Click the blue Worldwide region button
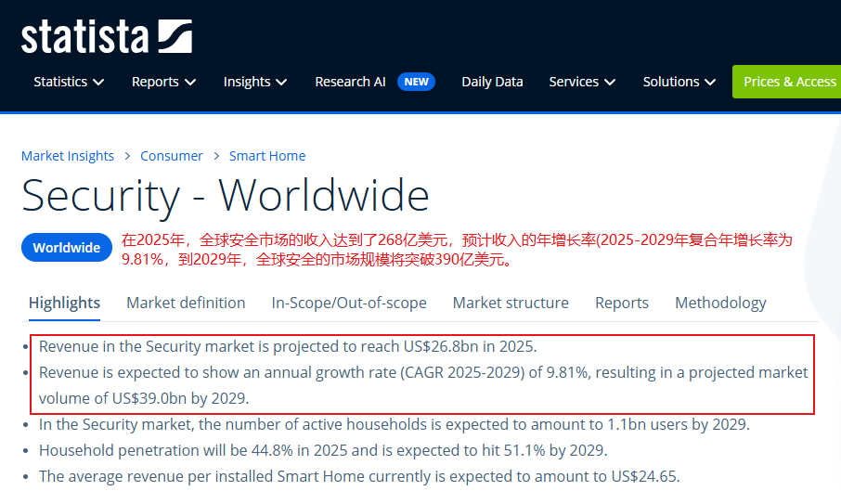The width and height of the screenshot is (841, 504). pyautogui.click(x=67, y=248)
